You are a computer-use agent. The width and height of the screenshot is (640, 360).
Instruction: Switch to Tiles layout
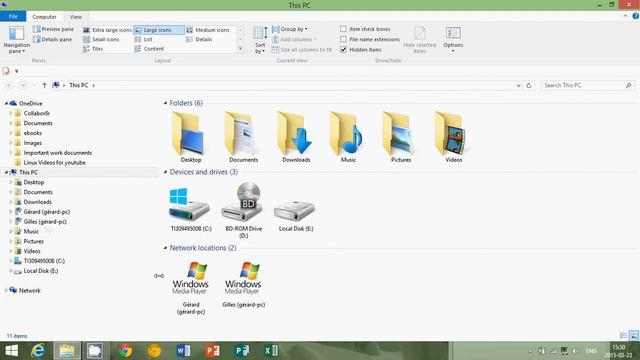tap(93, 49)
